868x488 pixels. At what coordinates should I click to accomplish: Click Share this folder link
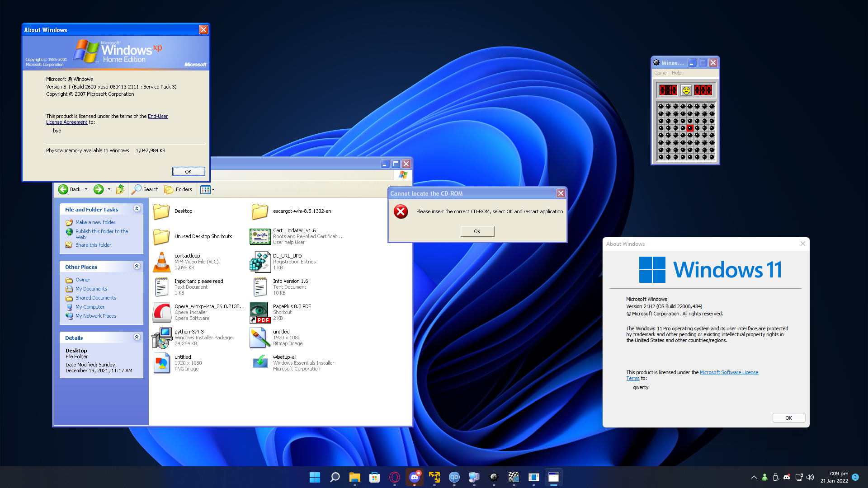click(93, 245)
